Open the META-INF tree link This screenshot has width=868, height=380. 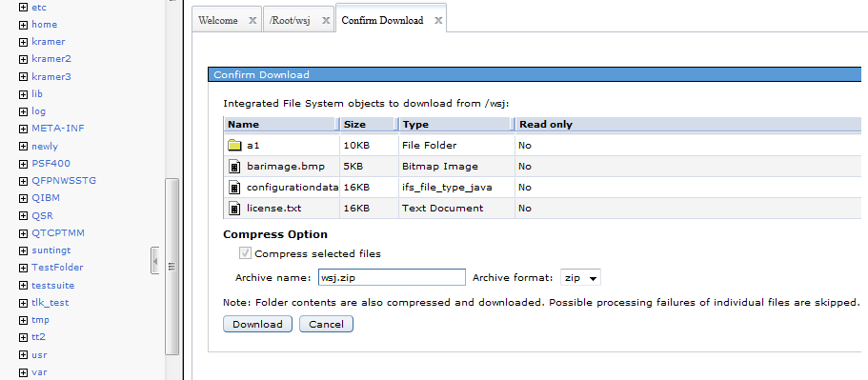tap(58, 128)
